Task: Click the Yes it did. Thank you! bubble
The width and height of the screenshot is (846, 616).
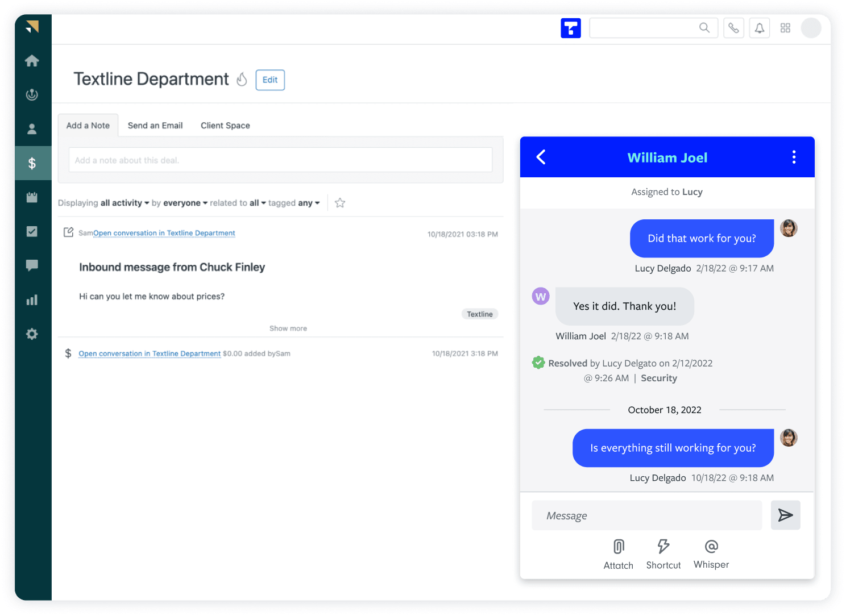Action: pyautogui.click(x=625, y=306)
